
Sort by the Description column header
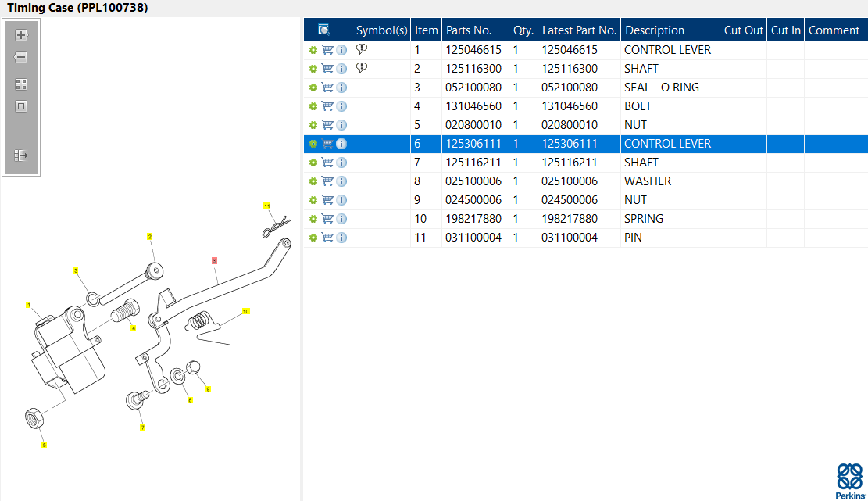[x=670, y=30]
